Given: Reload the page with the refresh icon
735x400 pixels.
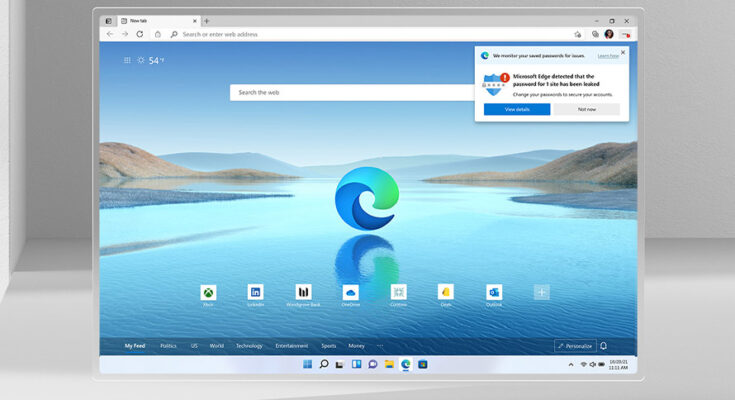Looking at the screenshot, I should [140, 34].
